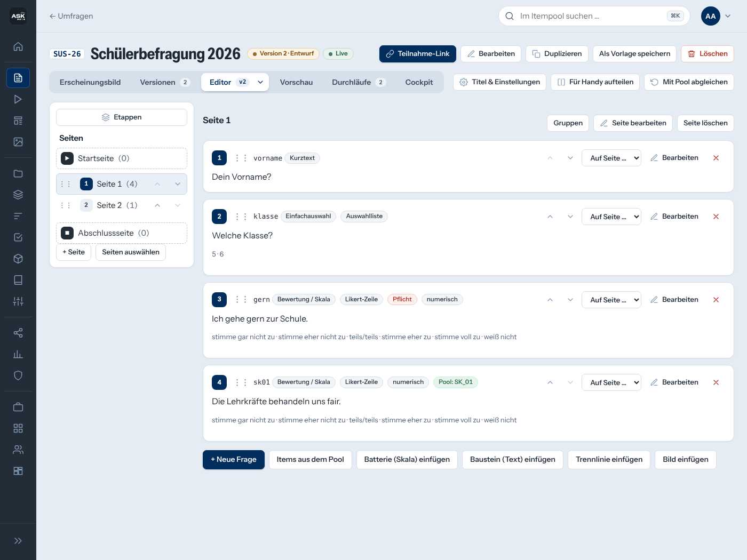Expand the sidebar with double chevron
747x560 pixels.
click(x=18, y=541)
